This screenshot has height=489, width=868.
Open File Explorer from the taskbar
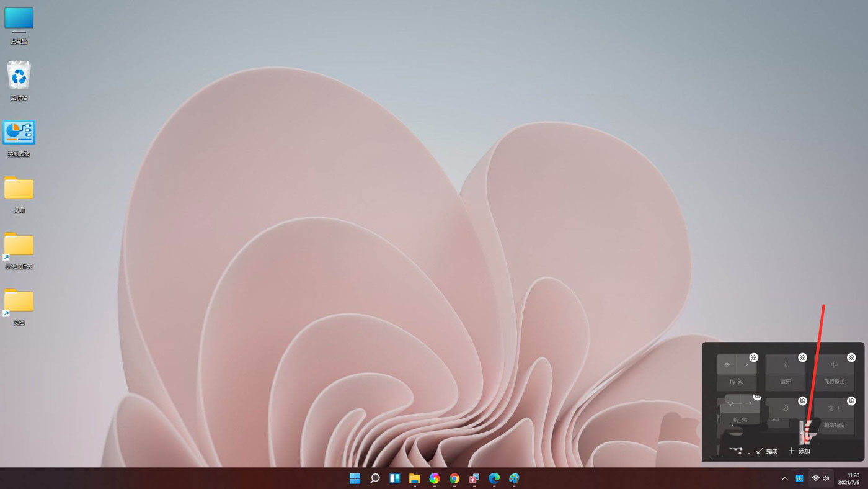pos(414,478)
